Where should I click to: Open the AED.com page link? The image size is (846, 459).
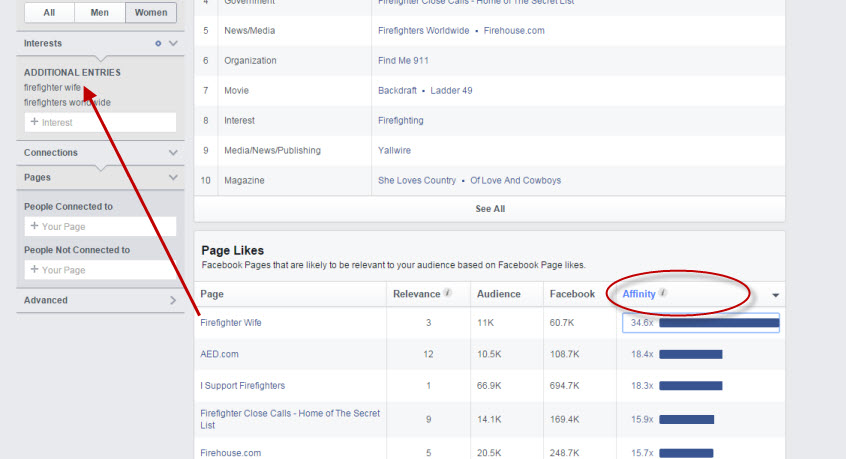click(x=219, y=354)
